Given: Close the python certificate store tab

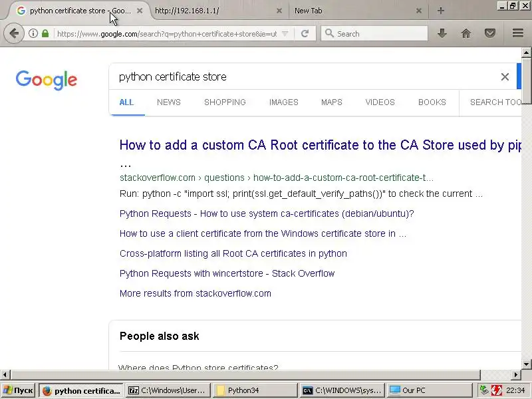Looking at the screenshot, I should (140, 11).
